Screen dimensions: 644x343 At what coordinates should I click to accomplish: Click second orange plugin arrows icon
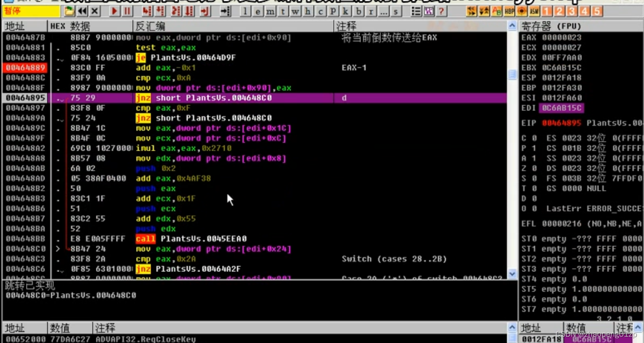484,11
